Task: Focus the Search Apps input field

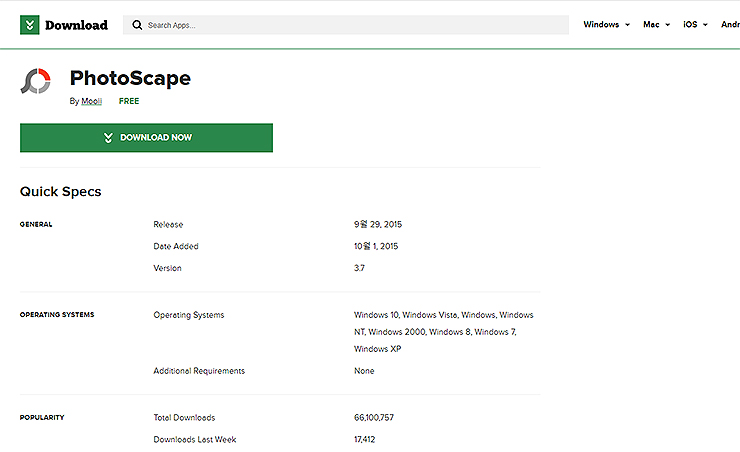Action: pyautogui.click(x=345, y=25)
